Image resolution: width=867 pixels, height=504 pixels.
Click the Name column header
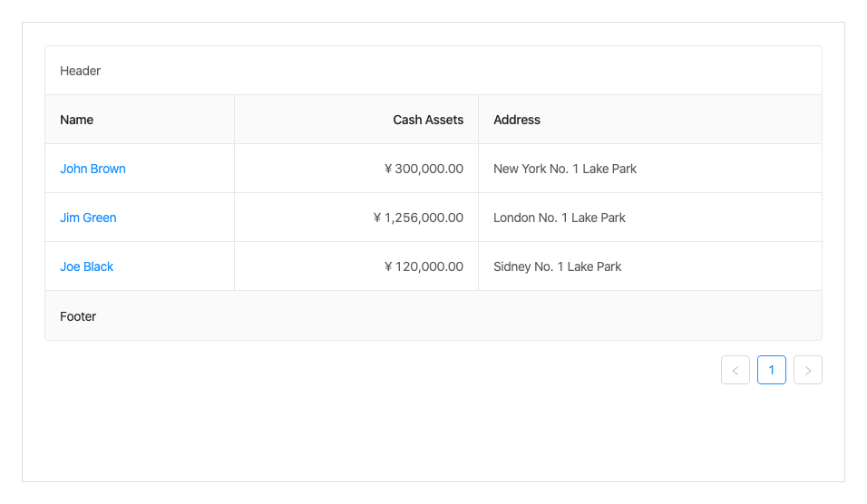[x=77, y=120]
